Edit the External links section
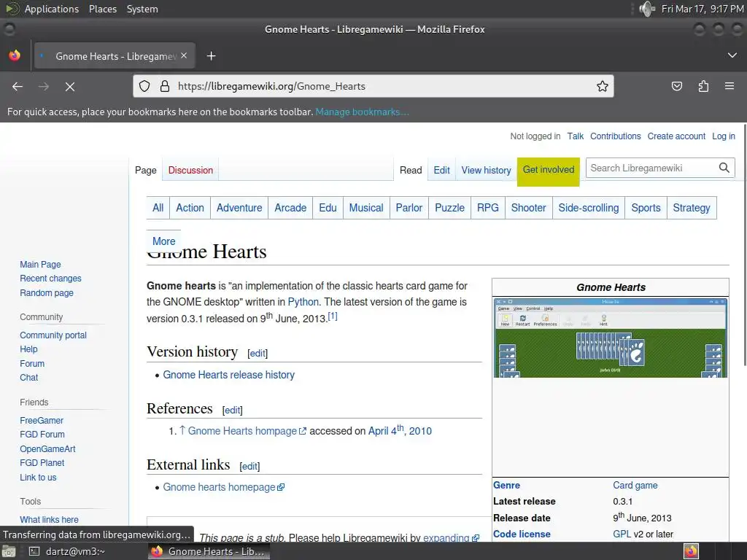The image size is (747, 560). [x=249, y=466]
